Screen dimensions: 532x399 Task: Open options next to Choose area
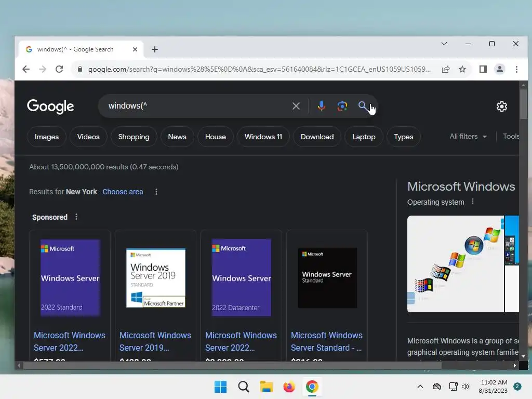156,192
